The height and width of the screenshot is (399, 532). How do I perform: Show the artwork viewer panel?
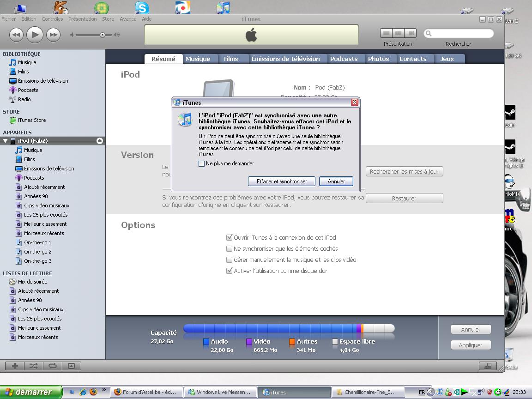71,366
